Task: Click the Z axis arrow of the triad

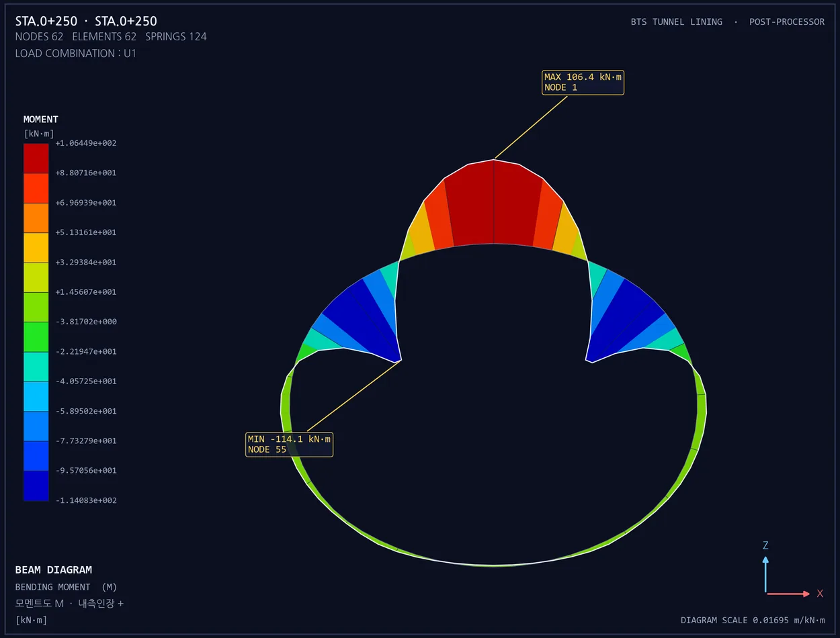Action: pos(765,574)
